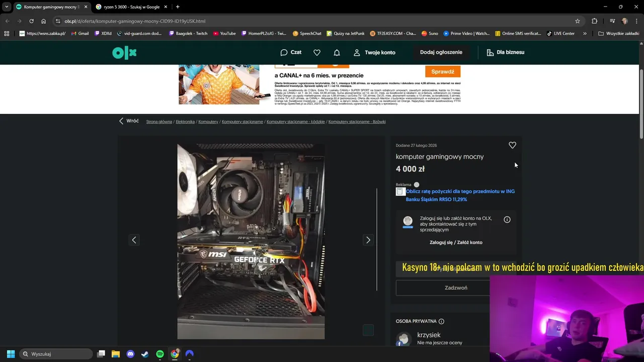Open LIVE Center bookmark

pyautogui.click(x=560, y=34)
